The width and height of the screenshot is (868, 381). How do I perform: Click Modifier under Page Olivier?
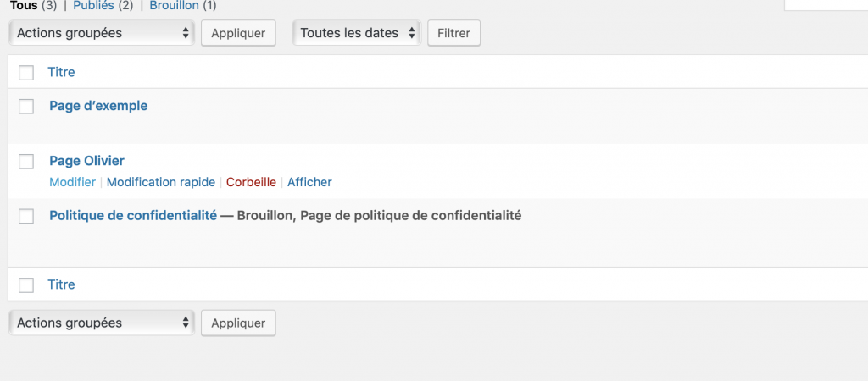73,182
